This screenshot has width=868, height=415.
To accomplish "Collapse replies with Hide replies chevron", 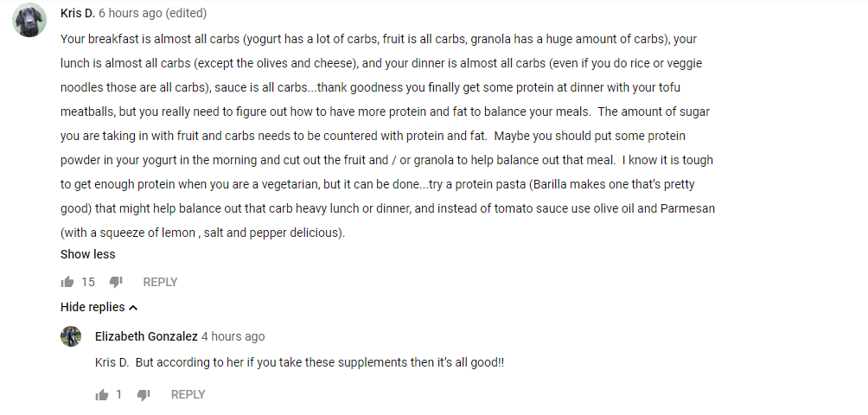I will pyautogui.click(x=133, y=308).
